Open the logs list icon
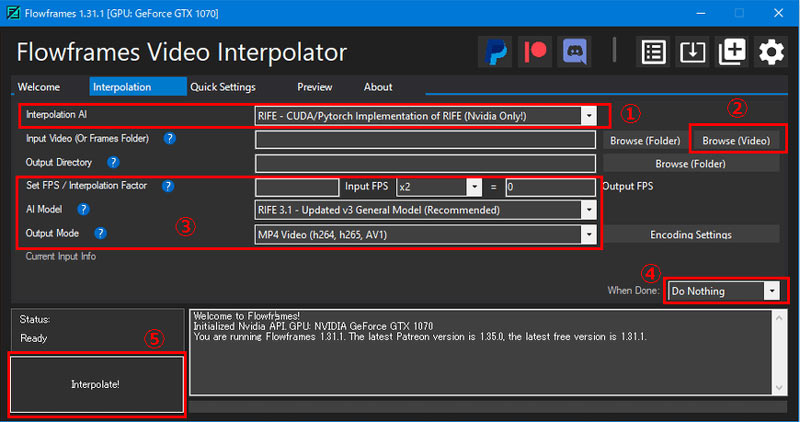 click(655, 52)
